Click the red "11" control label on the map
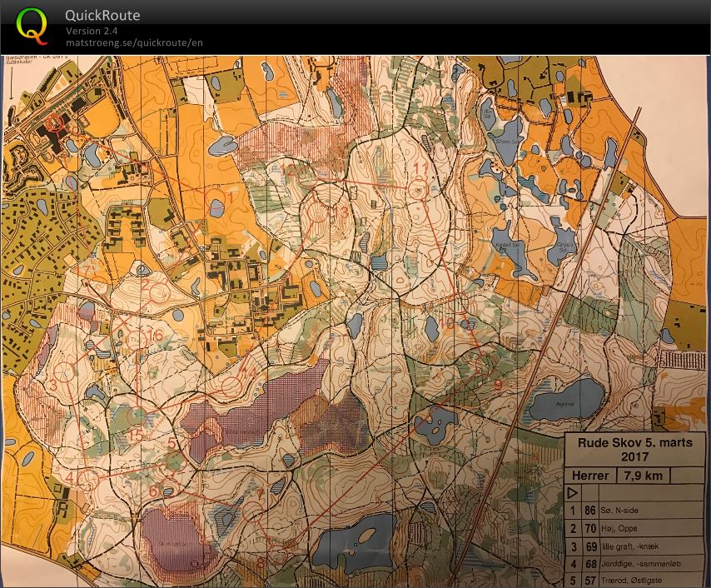711x588 pixels. (420, 168)
